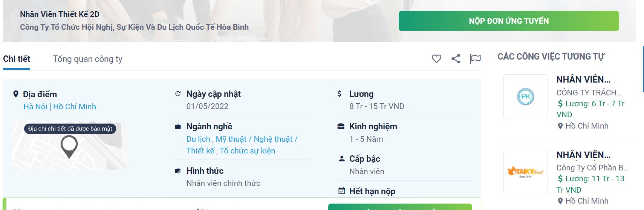Click the page scrollbar on the right edge
644x210 pixels.
[x=642, y=69]
